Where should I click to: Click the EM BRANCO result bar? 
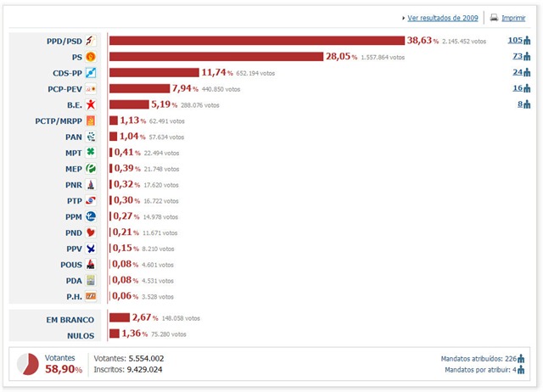pos(120,317)
